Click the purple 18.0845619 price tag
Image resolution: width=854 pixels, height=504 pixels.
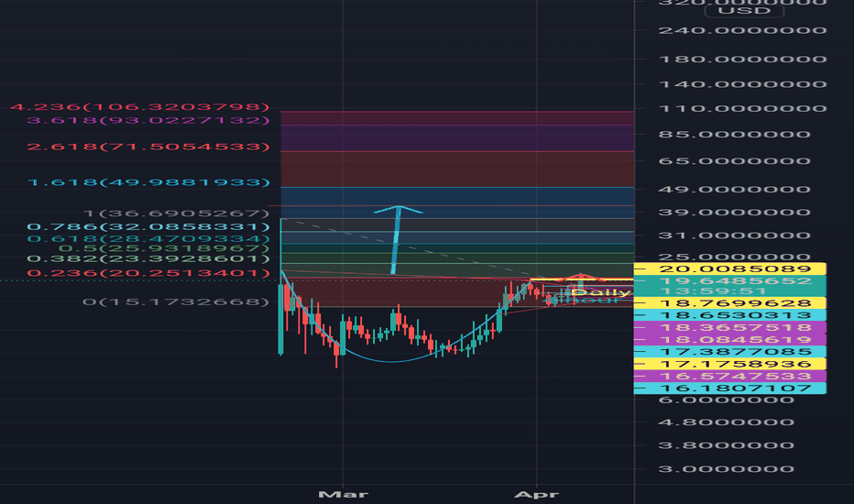(x=729, y=339)
